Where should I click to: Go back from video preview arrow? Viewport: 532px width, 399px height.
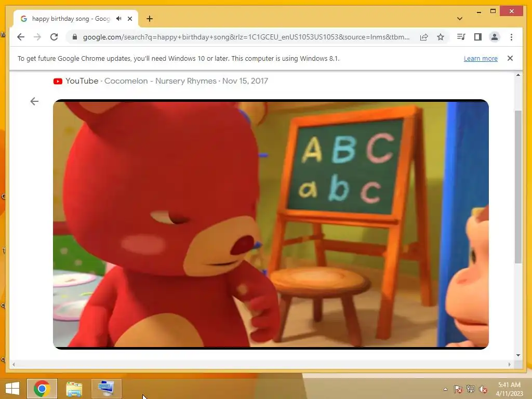34,101
